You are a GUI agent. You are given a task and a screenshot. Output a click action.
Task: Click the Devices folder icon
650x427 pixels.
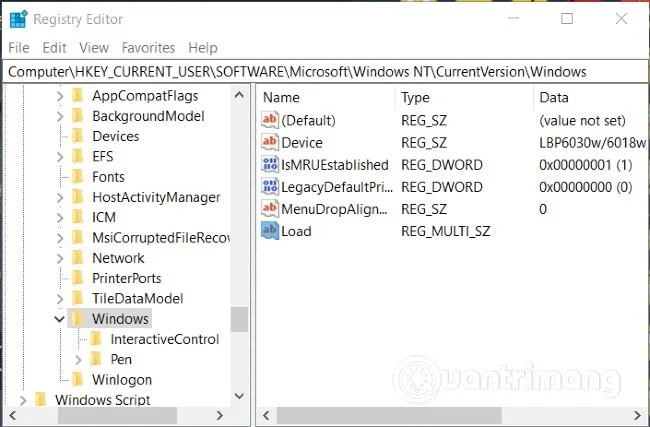pyautogui.click(x=78, y=136)
